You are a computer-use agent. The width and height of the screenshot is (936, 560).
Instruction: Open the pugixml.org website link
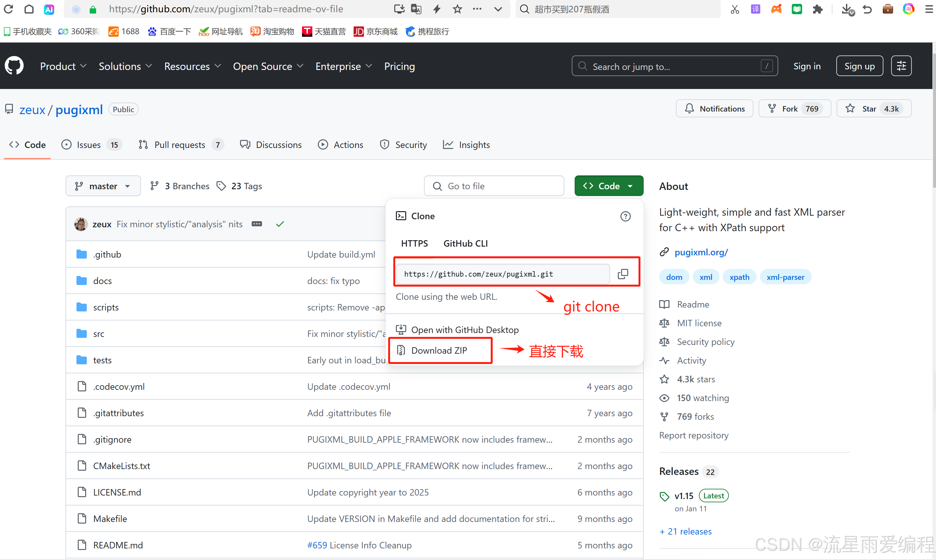(x=701, y=252)
